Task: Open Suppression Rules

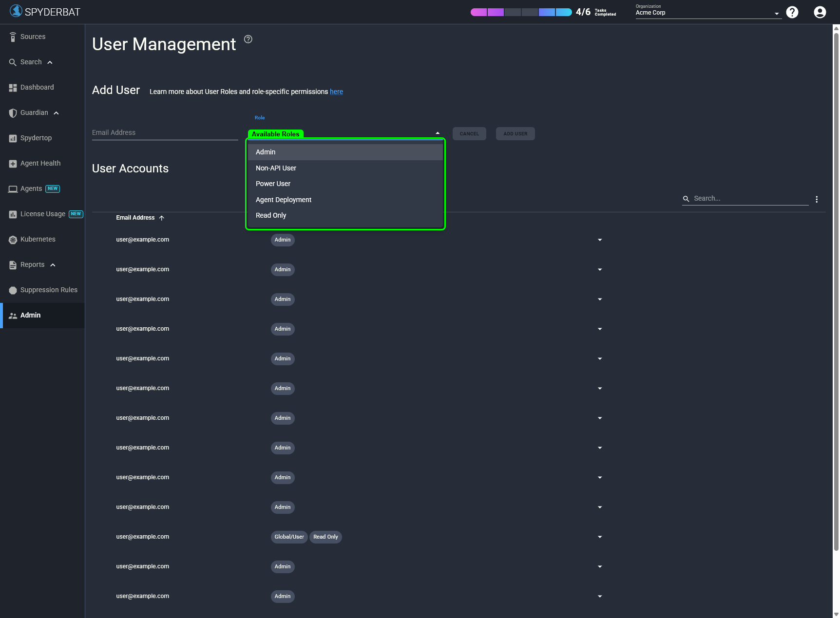Action: 48,290
